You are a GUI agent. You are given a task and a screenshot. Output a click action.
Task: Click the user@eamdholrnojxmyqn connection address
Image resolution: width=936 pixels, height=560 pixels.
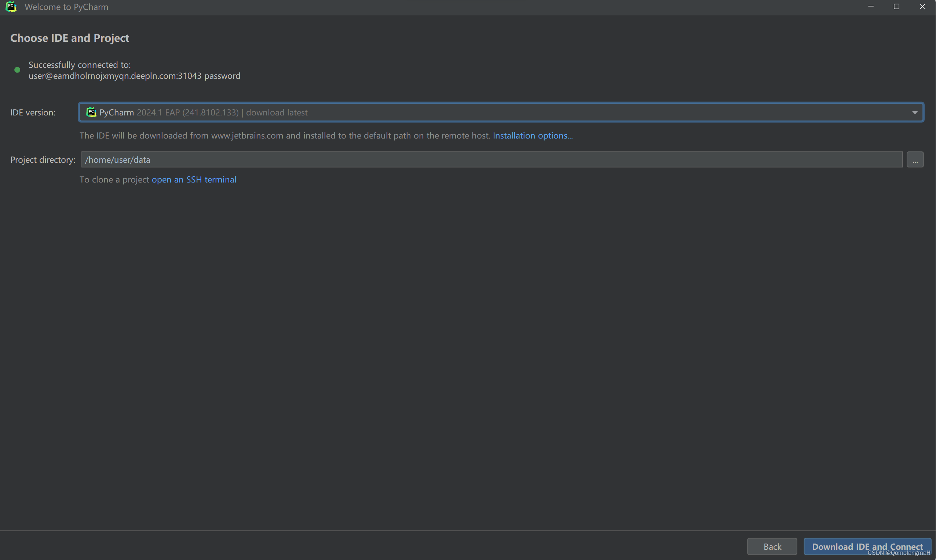pos(134,76)
